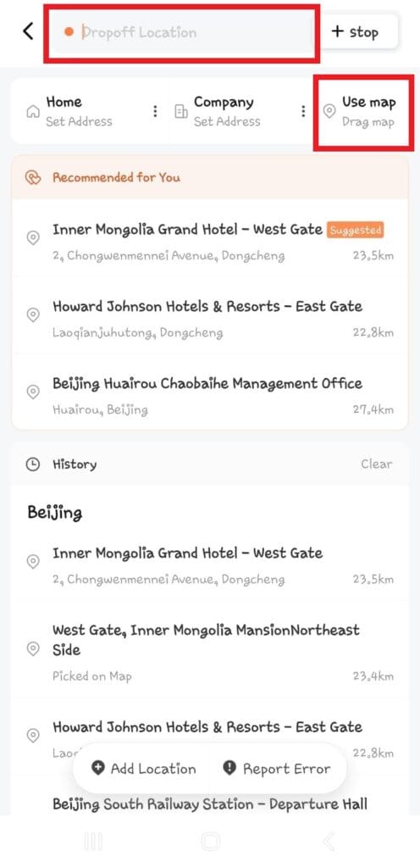
Task: Open Company address options three-dot menu
Action: pos(303,111)
